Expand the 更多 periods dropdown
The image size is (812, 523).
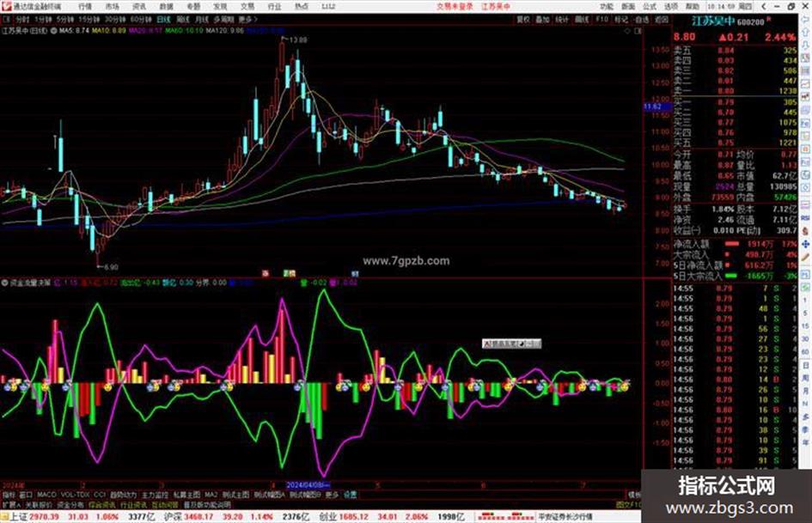247,20
